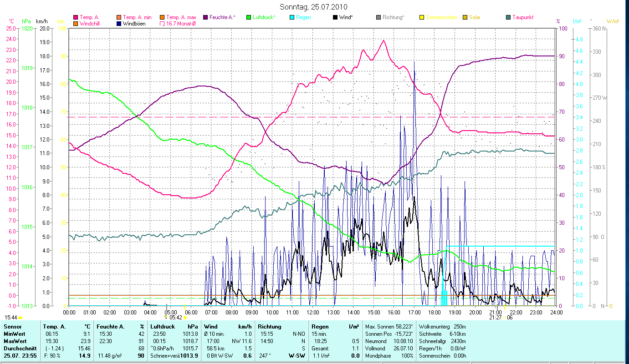Image resolution: width=629 pixels, height=364 pixels.
Task: Click the Taupunkt legend label
Action: click(x=523, y=17)
